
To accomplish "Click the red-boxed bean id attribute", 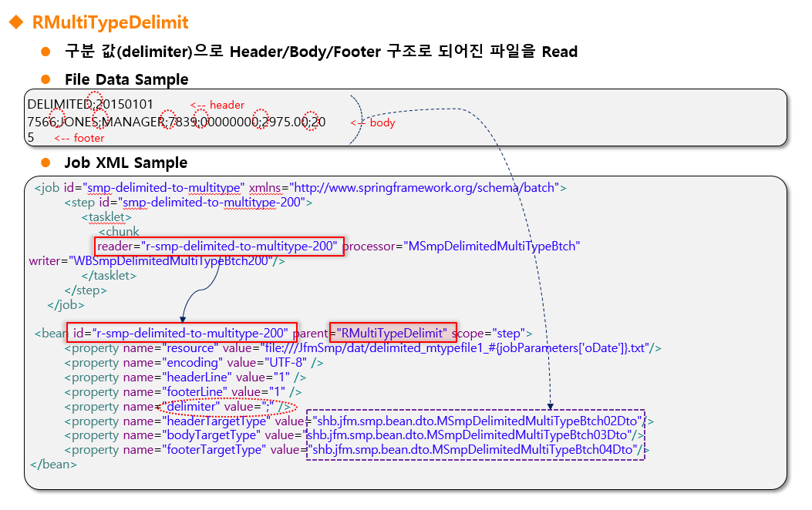I will click(181, 333).
